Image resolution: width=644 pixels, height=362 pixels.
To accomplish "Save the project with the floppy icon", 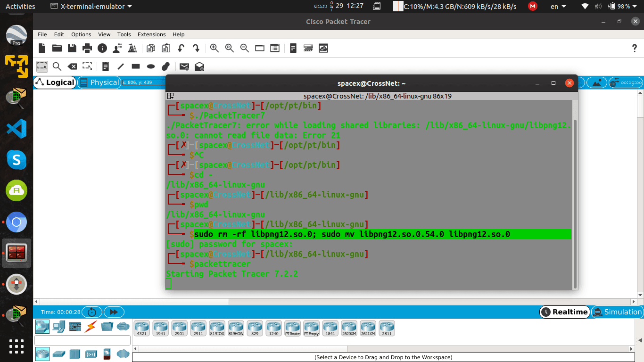I will point(72,48).
